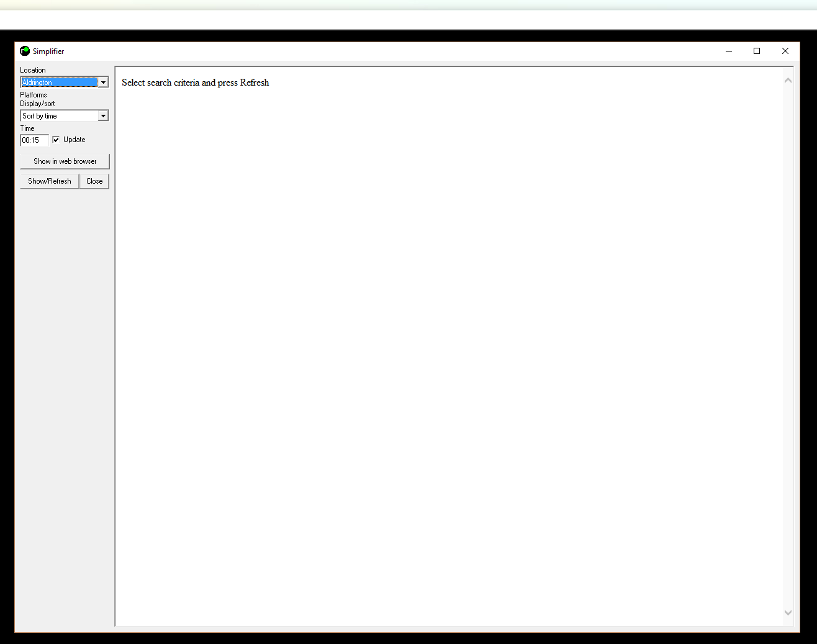Close the Simplifier window with X
Viewport: 817px width, 644px height.
point(785,51)
